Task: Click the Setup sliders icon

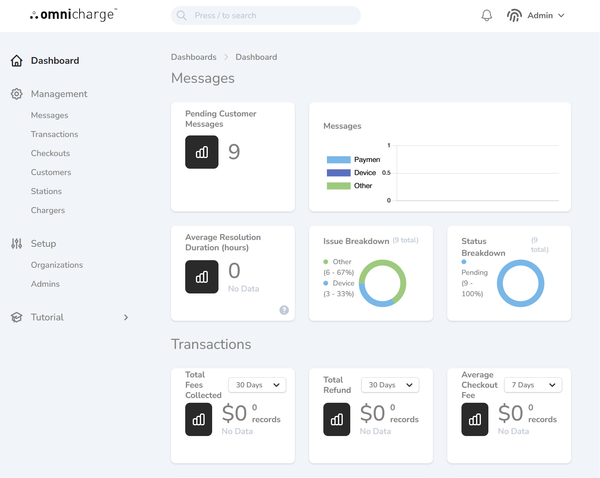Action: pyautogui.click(x=16, y=243)
